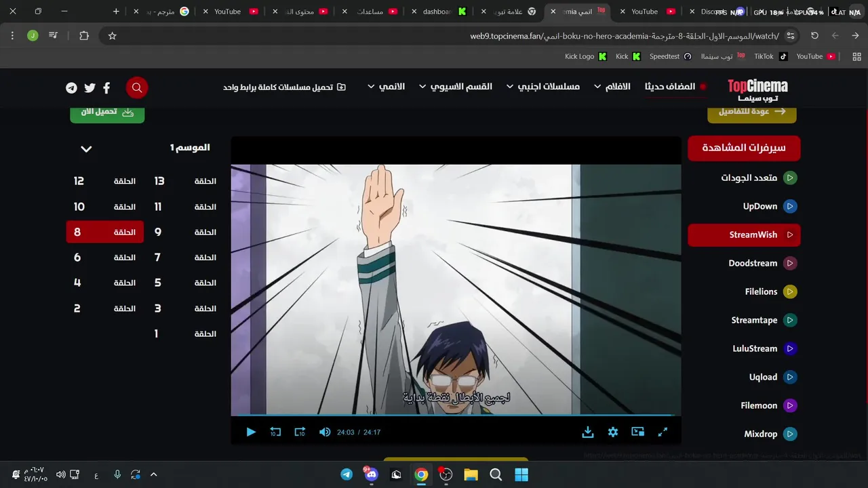This screenshot has height=488, width=868.
Task: Open episode 6 in the list
Action: click(105, 258)
